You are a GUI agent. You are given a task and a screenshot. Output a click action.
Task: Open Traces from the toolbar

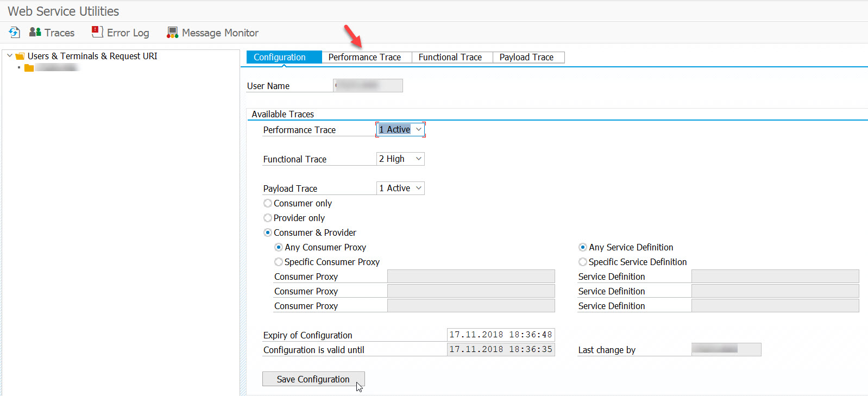coord(52,33)
